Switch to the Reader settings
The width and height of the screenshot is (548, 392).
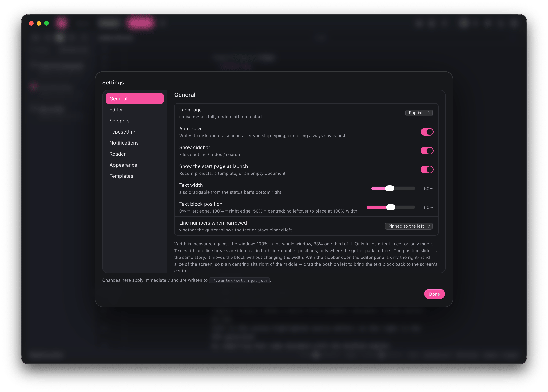[135, 154]
